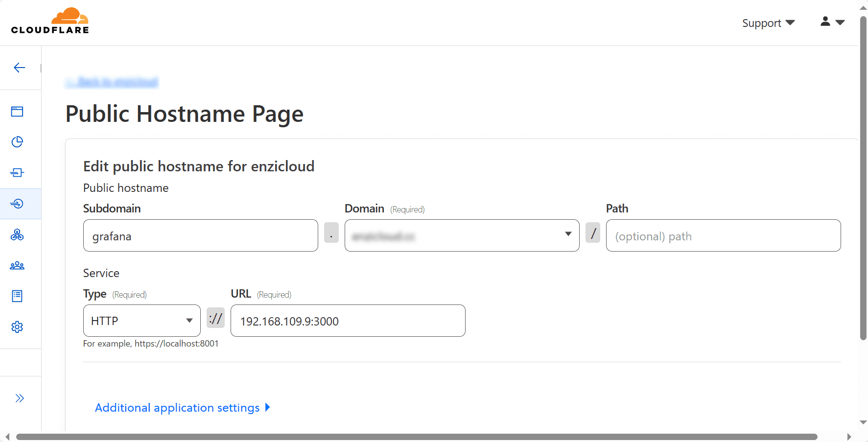This screenshot has width=868, height=442.
Task: Open the browser window sidebar icon
Action: click(17, 112)
